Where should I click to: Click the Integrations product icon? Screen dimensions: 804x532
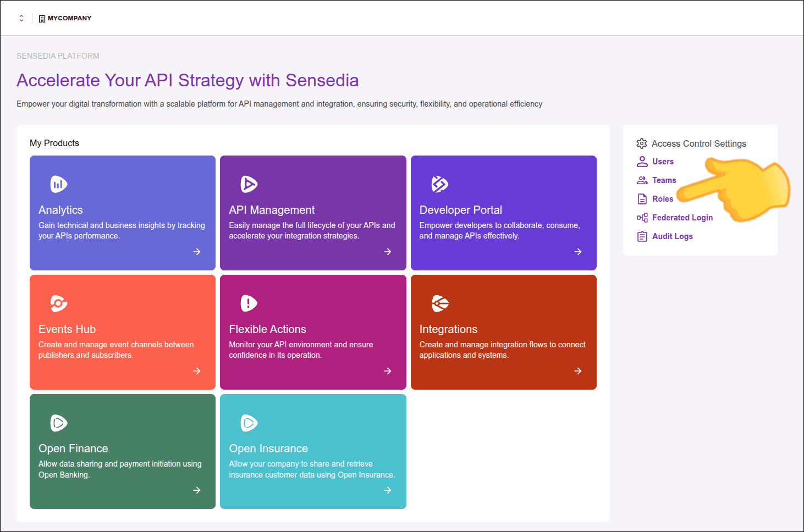click(439, 303)
